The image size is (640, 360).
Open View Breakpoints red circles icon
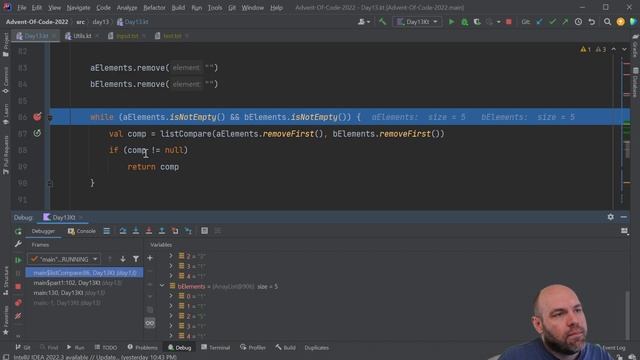click(x=18, y=303)
